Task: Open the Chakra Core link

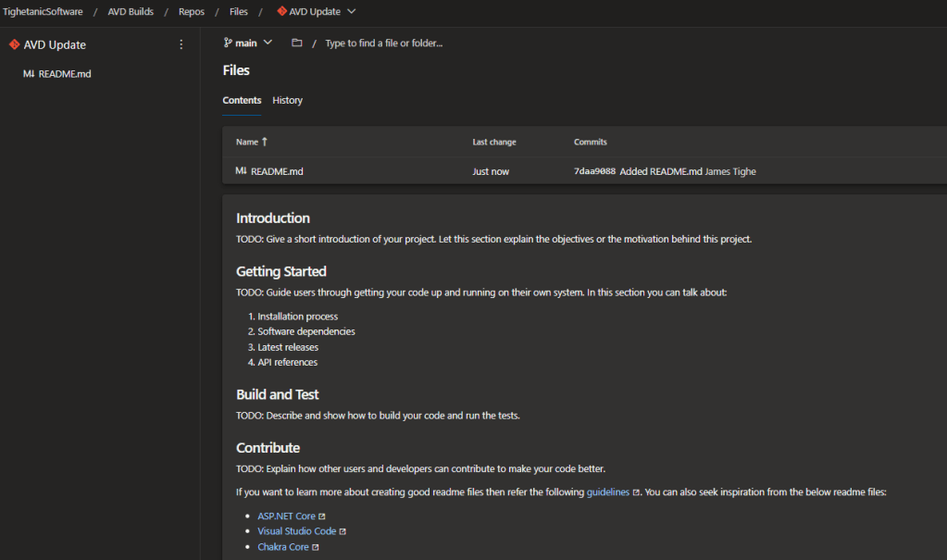Action: (x=283, y=547)
